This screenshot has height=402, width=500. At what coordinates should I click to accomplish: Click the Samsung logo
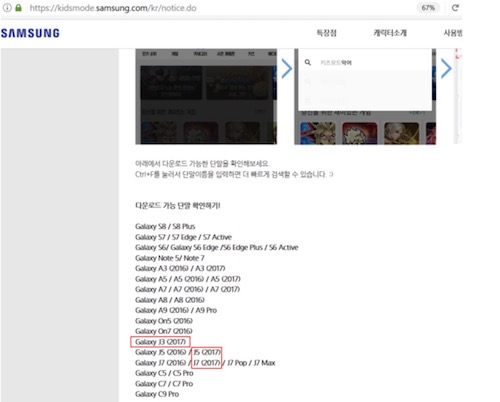(30, 33)
